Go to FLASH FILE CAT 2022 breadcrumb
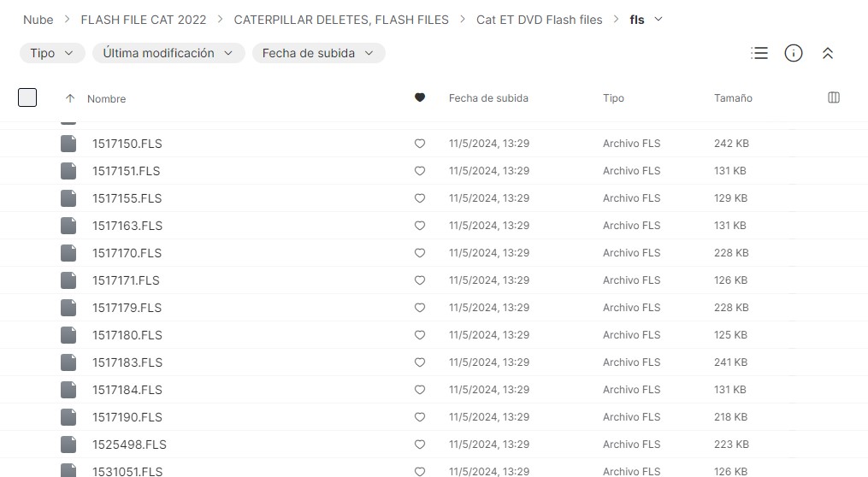Image resolution: width=868 pixels, height=477 pixels. (144, 20)
